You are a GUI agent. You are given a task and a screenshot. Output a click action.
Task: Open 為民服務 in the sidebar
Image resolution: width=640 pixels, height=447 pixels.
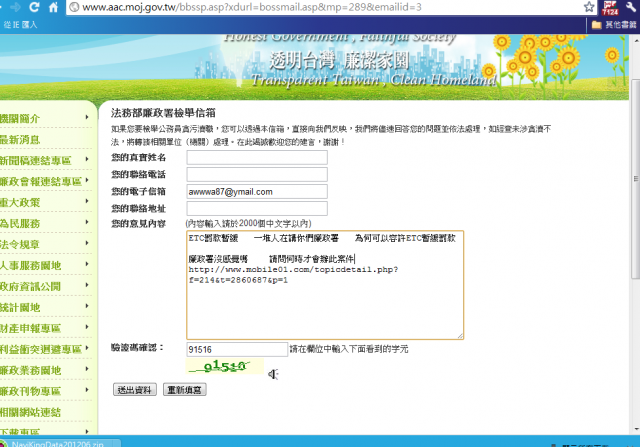[x=20, y=224]
